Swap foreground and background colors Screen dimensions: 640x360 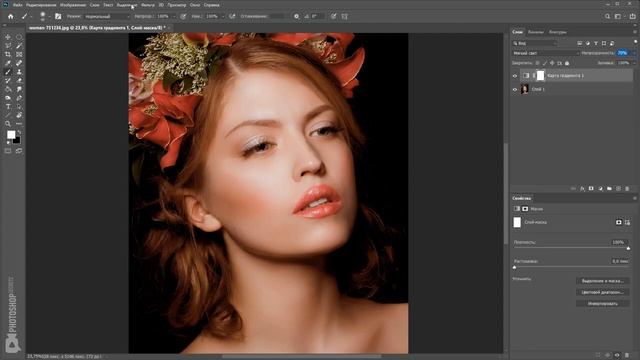point(19,133)
